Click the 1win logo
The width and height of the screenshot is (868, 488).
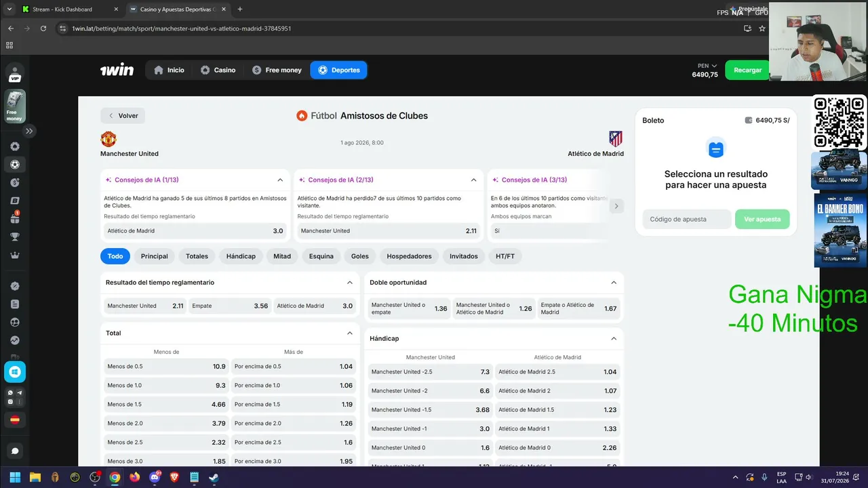pyautogui.click(x=117, y=70)
